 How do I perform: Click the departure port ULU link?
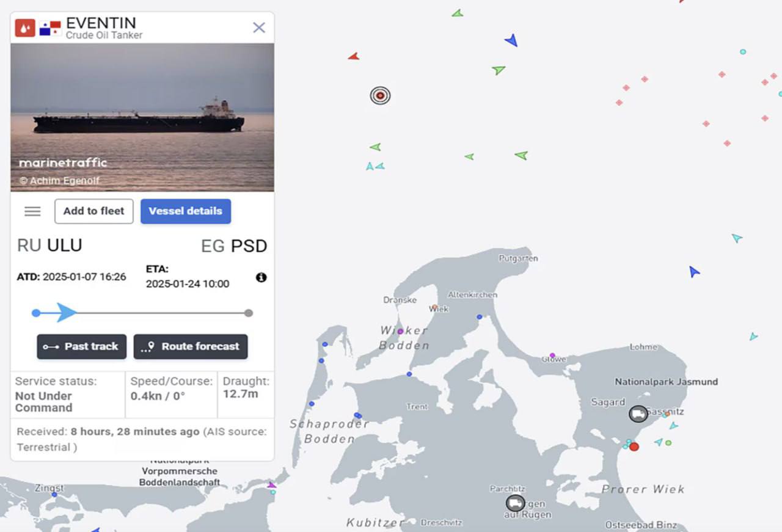click(64, 246)
